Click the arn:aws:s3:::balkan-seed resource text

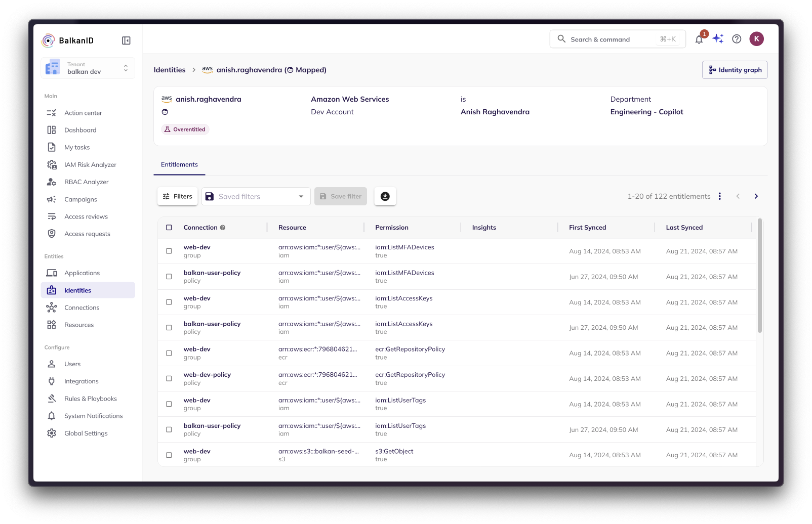coord(319,451)
